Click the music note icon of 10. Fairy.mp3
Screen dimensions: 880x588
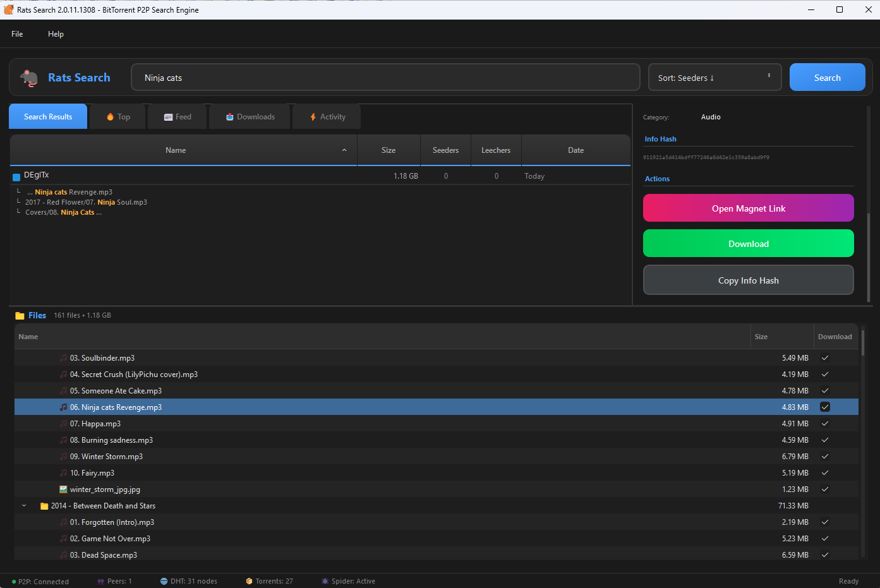(x=63, y=473)
